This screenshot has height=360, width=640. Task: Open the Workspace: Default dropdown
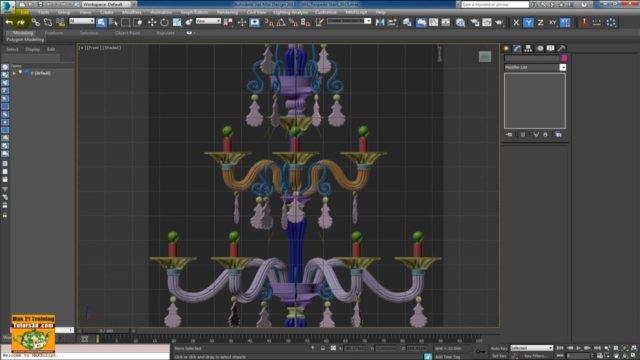click(106, 4)
